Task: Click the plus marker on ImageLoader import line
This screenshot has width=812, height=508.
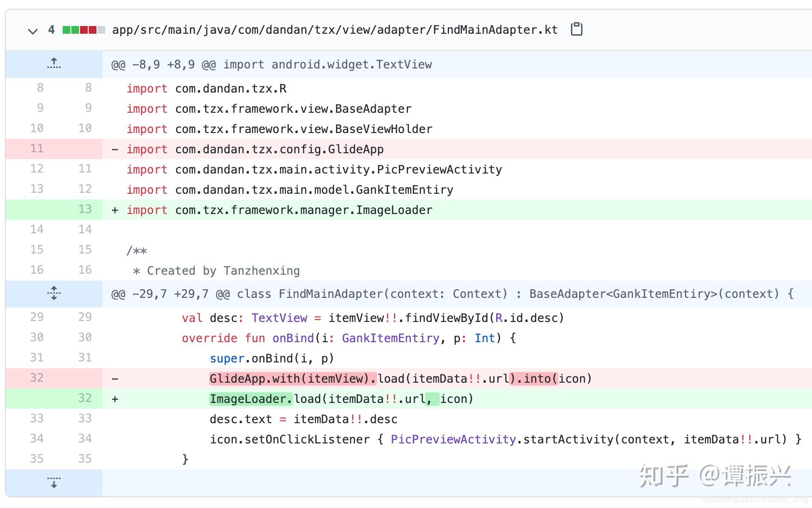Action: pos(115,210)
